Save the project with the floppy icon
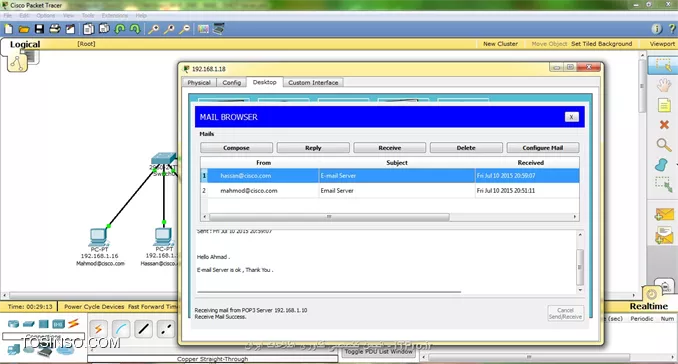The width and height of the screenshot is (678, 364). tap(39, 29)
